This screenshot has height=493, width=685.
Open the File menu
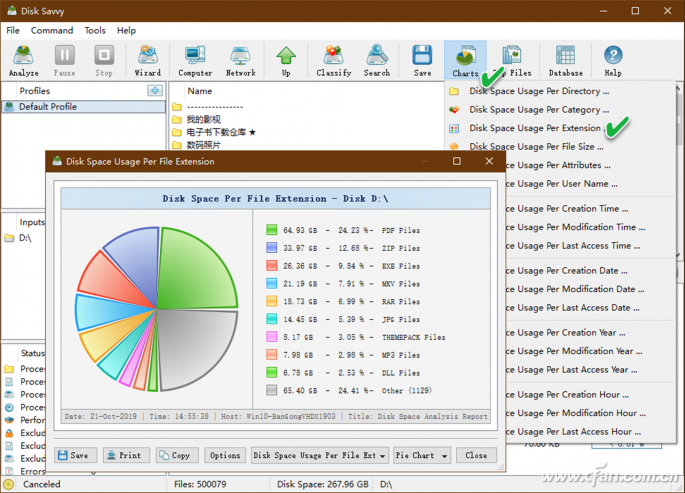coord(13,31)
